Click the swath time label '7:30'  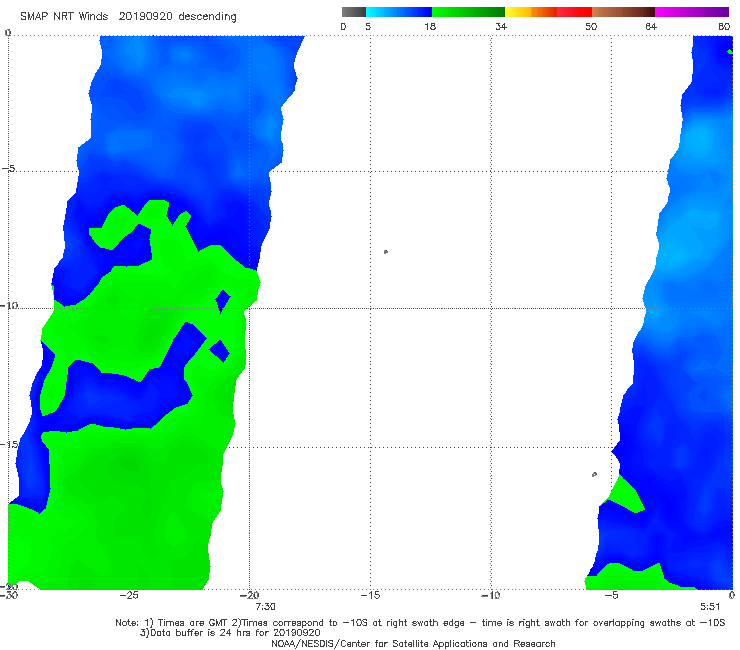[265, 607]
